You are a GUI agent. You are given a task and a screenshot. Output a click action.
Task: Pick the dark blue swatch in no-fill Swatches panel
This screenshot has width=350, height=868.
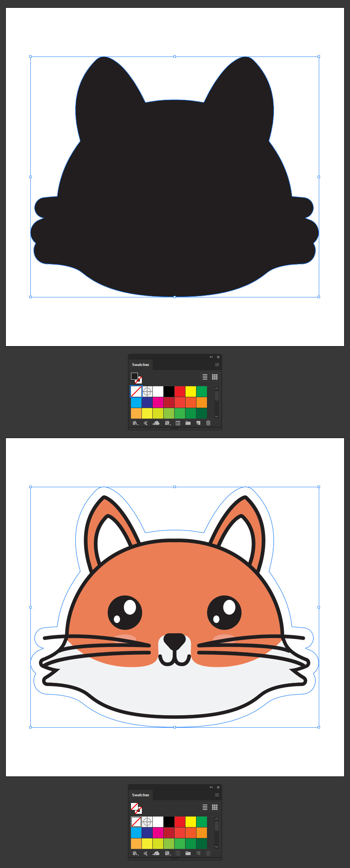[147, 833]
